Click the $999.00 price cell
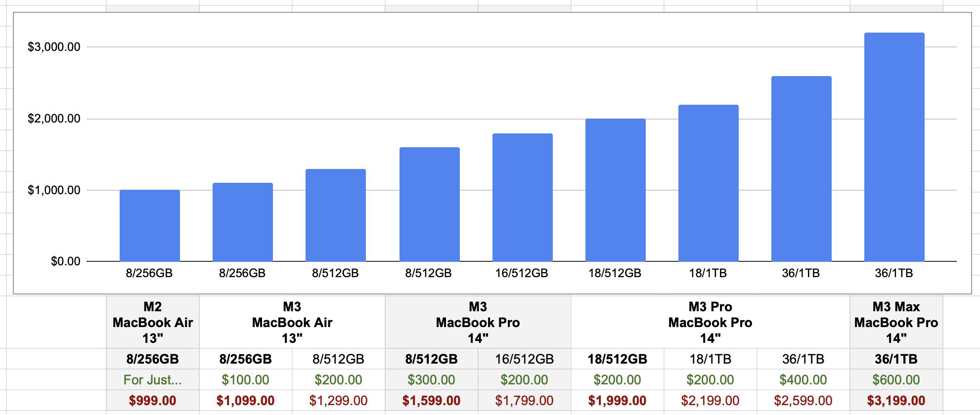Viewport: 980px width, 415px height. point(153,401)
